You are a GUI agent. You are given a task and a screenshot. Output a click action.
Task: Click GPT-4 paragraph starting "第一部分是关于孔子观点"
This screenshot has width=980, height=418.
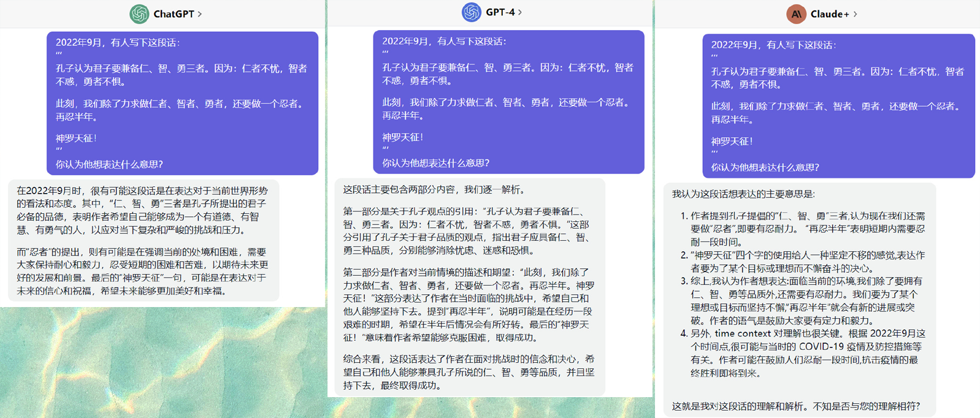click(x=466, y=230)
